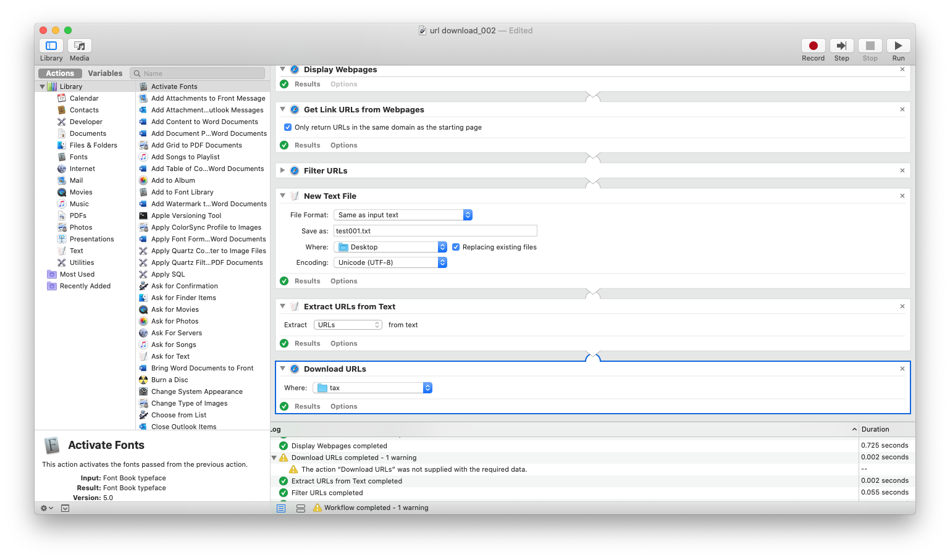The width and height of the screenshot is (950, 560).
Task: Click the Save as filename field
Action: 435,231
